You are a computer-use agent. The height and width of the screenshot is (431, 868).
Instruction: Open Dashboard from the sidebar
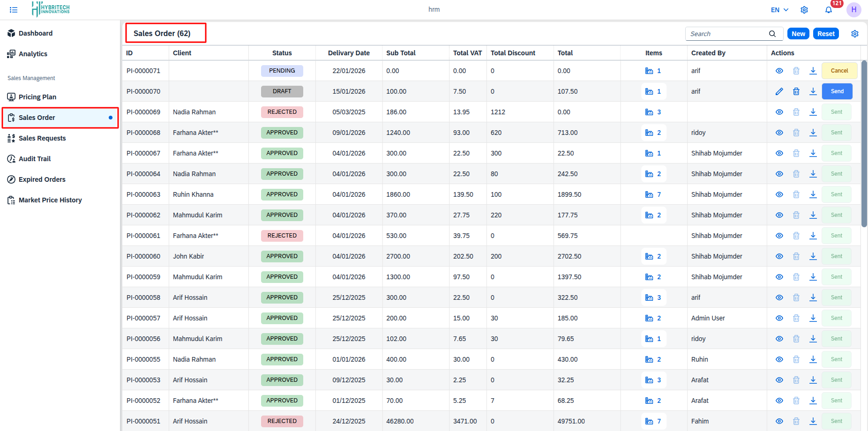pyautogui.click(x=35, y=33)
